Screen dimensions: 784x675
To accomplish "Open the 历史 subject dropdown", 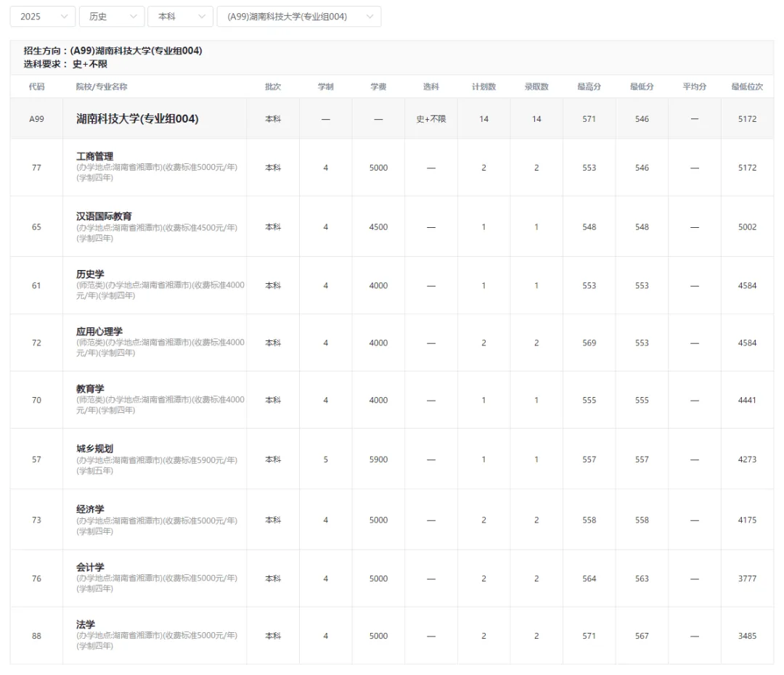I will (x=112, y=17).
